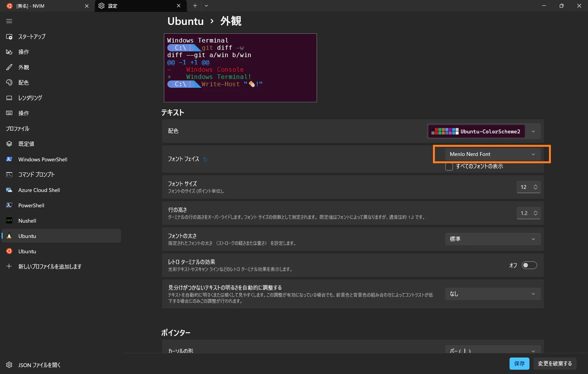Open the 配色 page in sidebar
This screenshot has height=374, width=588.
(x=61, y=83)
